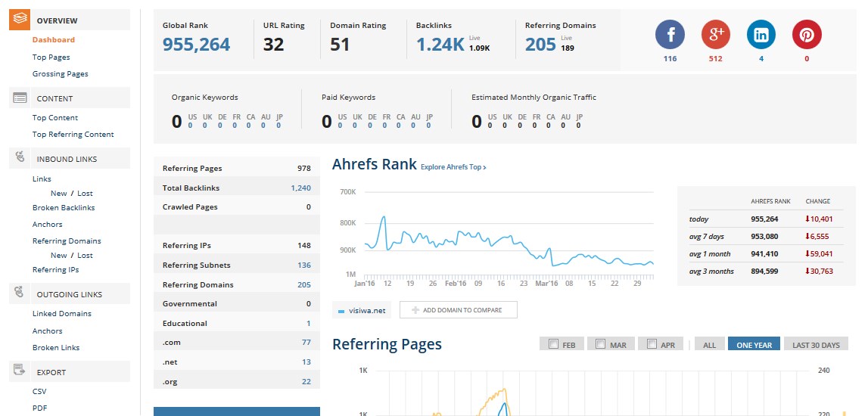Export as CSV
Screen dimensions: 868x416
point(39,391)
